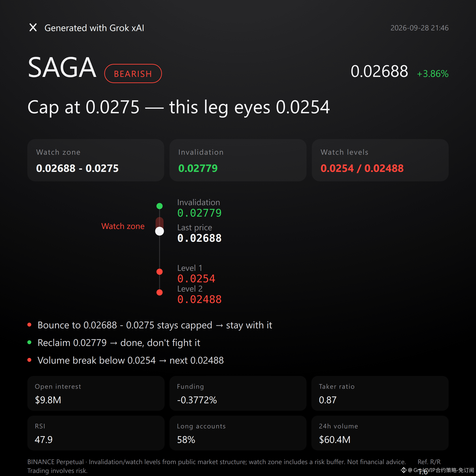Click the +3.86% price change label
The image size is (476, 476).
tap(433, 74)
